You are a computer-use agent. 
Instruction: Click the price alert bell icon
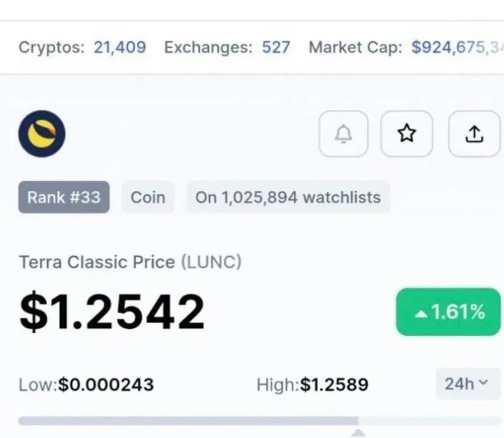[x=343, y=134]
